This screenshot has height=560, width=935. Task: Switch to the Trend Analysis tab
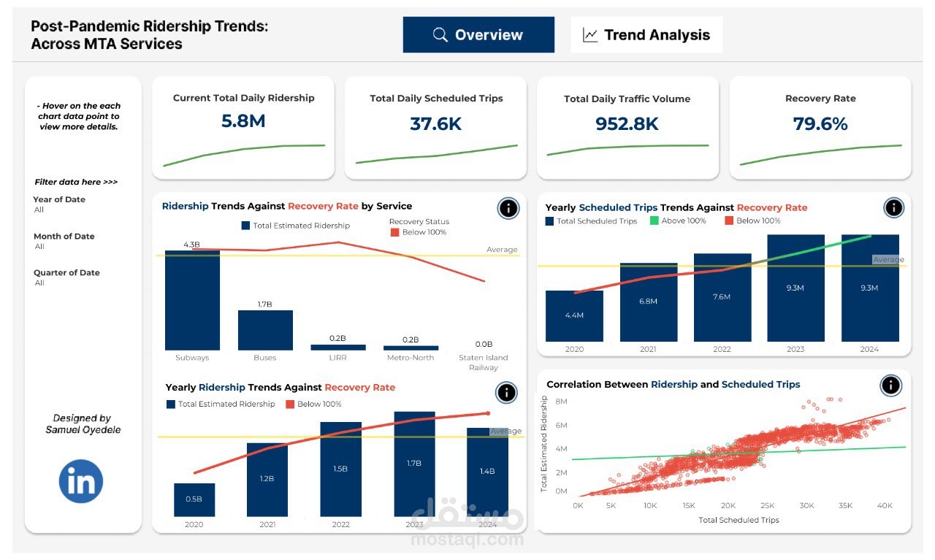coord(646,34)
